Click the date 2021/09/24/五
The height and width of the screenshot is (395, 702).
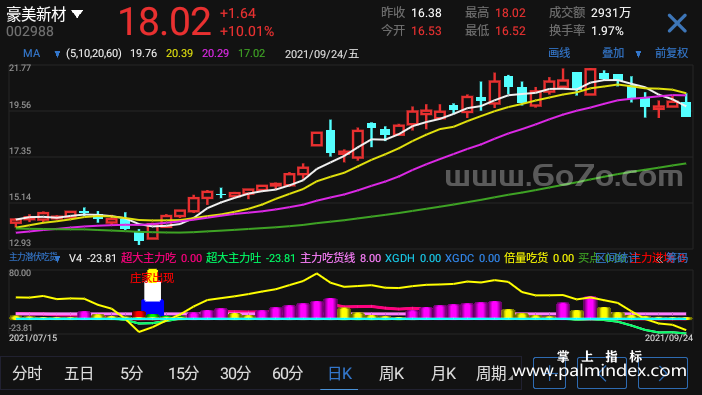(x=322, y=54)
